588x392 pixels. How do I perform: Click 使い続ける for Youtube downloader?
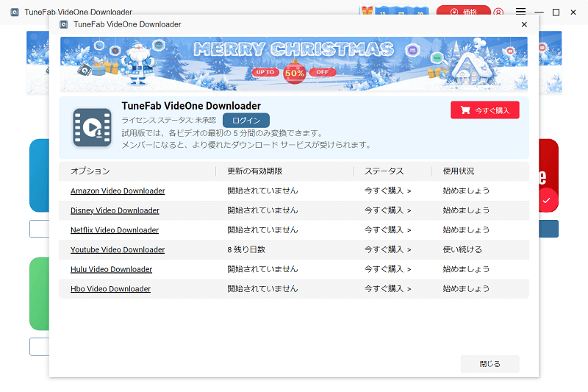(462, 250)
